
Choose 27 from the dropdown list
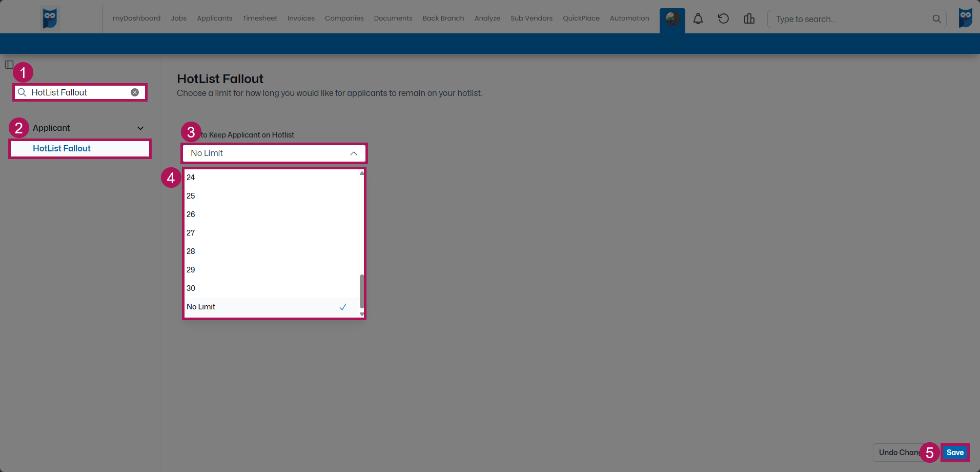pyautogui.click(x=273, y=233)
